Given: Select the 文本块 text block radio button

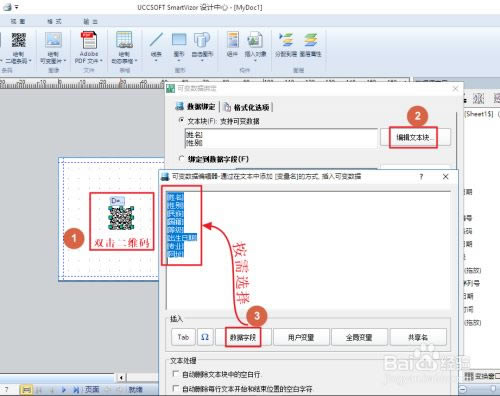Looking at the screenshot, I should pos(181,120).
